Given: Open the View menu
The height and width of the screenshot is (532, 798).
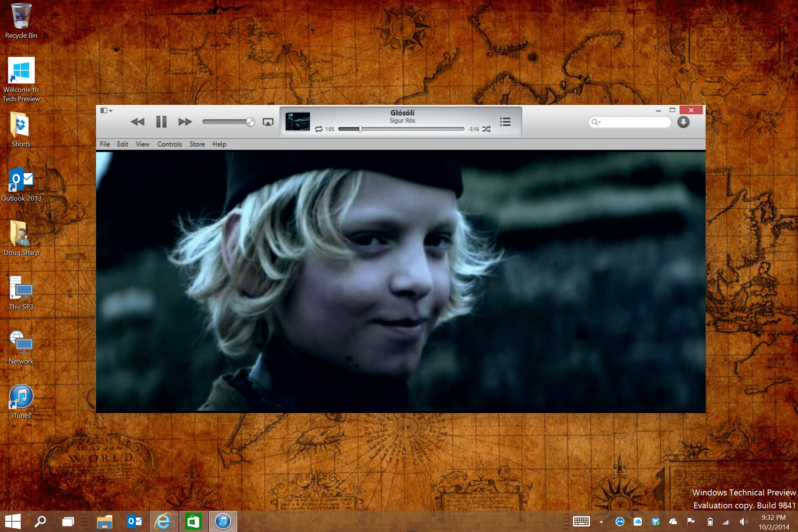Looking at the screenshot, I should [x=143, y=144].
